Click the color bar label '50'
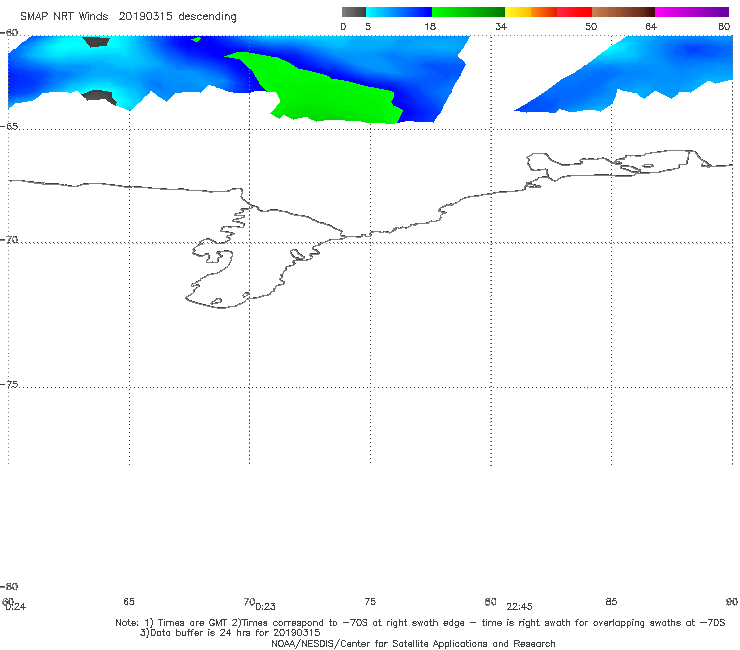Image resolution: width=740 pixels, height=650 pixels. (591, 26)
